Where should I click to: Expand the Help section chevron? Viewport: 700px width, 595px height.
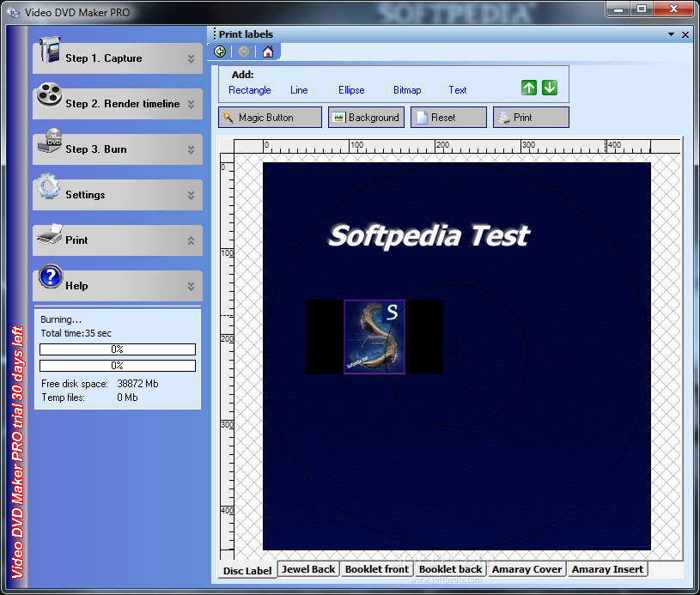pos(191,286)
